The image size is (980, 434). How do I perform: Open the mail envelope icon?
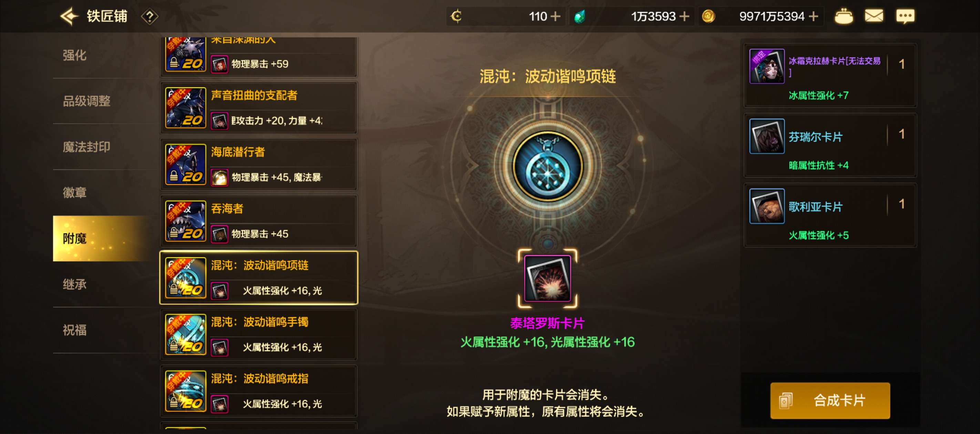tap(874, 16)
